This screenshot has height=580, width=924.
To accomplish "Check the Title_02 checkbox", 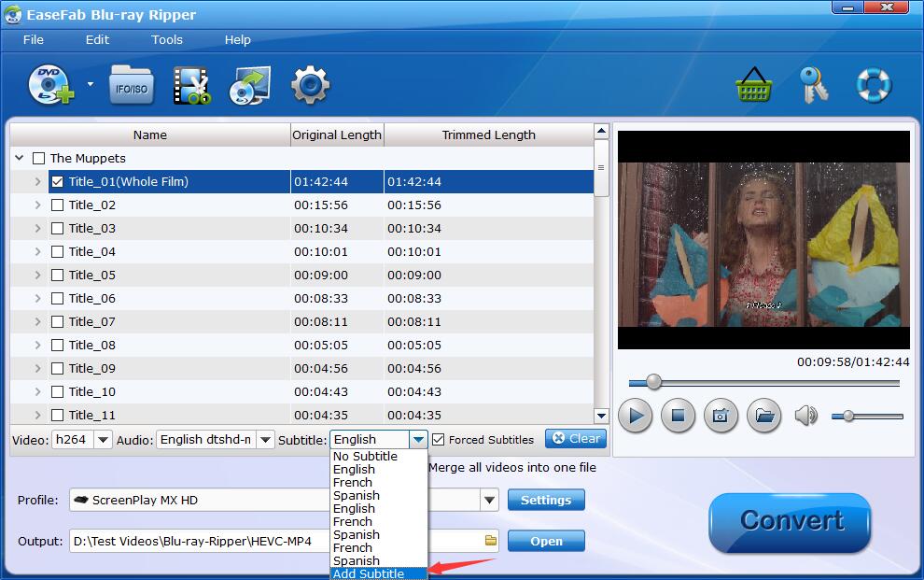I will (x=57, y=205).
